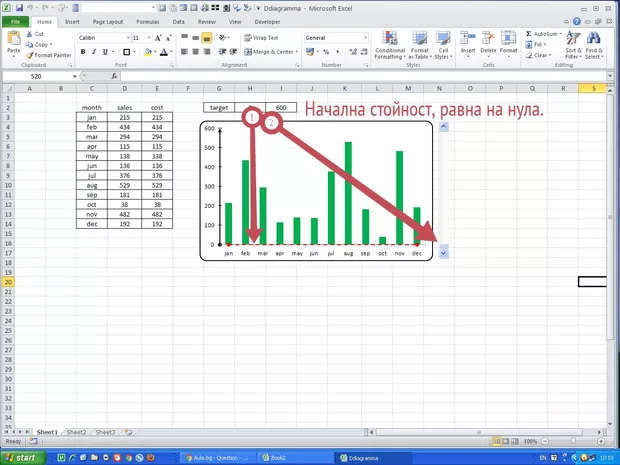620x465 pixels.
Task: Click Decrease Decimal icon
Action: point(364,52)
